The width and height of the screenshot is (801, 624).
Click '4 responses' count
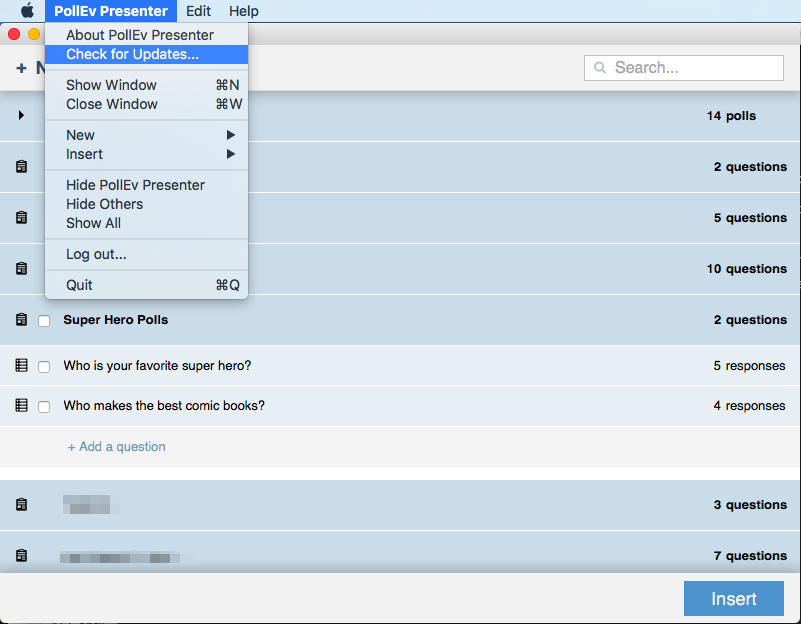click(x=749, y=405)
